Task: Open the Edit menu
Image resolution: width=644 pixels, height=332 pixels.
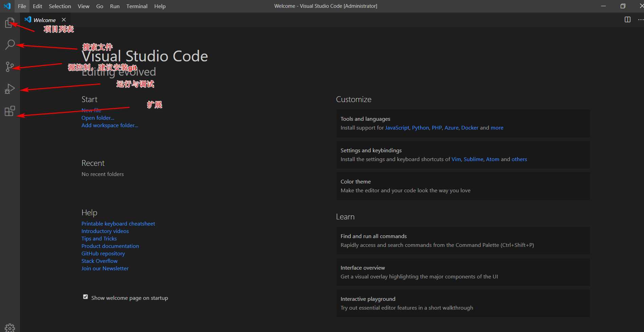Action: click(37, 6)
